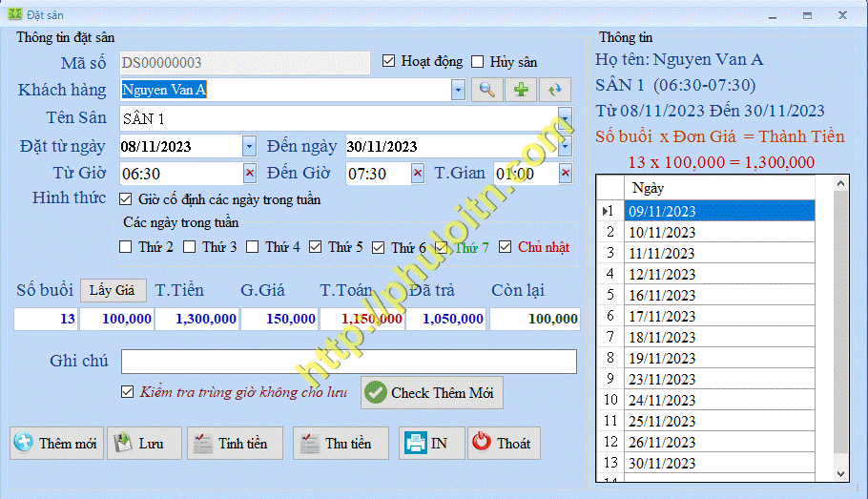
Task: Open the Tên Sân dropdown arrow
Action: (x=565, y=118)
